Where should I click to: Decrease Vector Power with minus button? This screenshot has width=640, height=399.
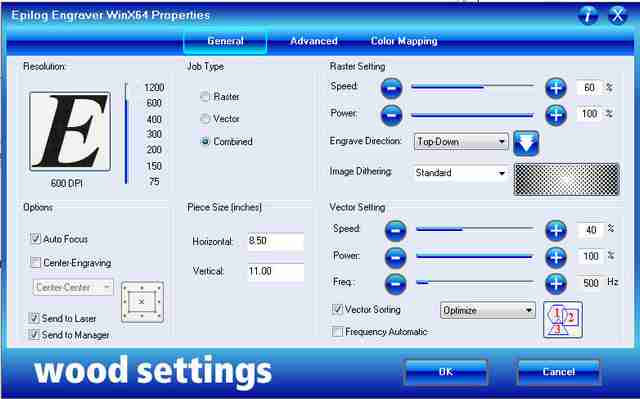point(395,257)
